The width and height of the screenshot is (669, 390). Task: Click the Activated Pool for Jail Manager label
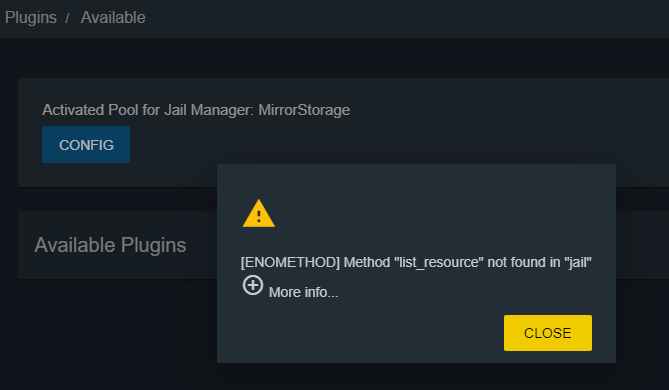pos(148,110)
